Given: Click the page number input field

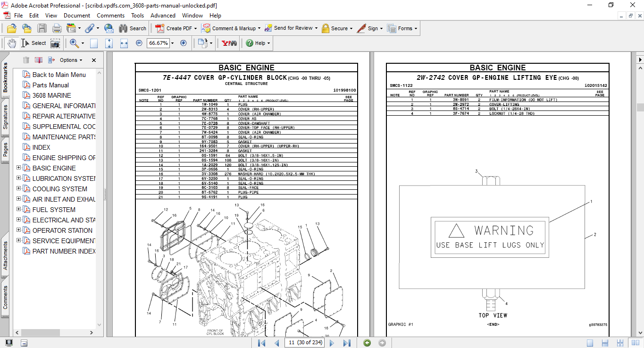Looking at the screenshot, I should point(306,343).
